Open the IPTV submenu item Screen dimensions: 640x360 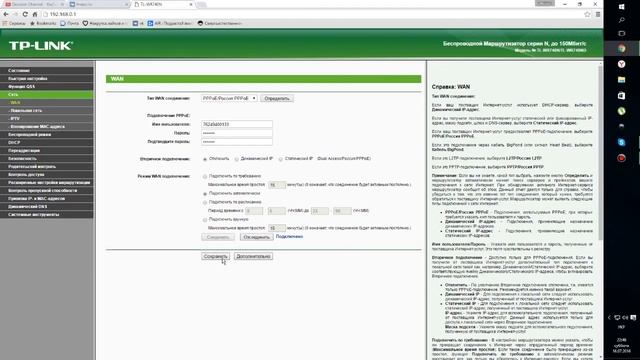47,118
